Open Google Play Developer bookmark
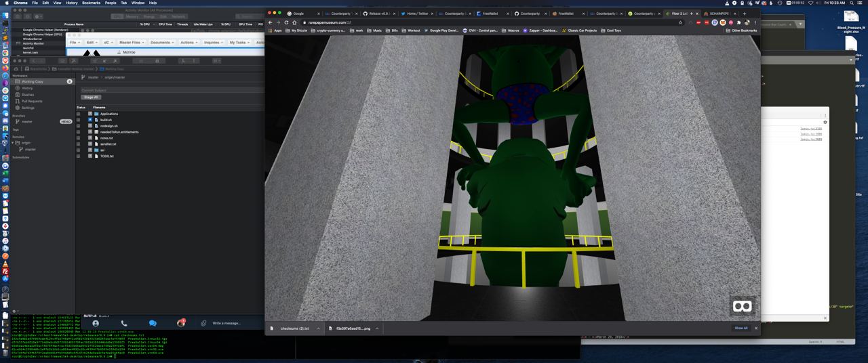The image size is (868, 363). click(x=442, y=30)
